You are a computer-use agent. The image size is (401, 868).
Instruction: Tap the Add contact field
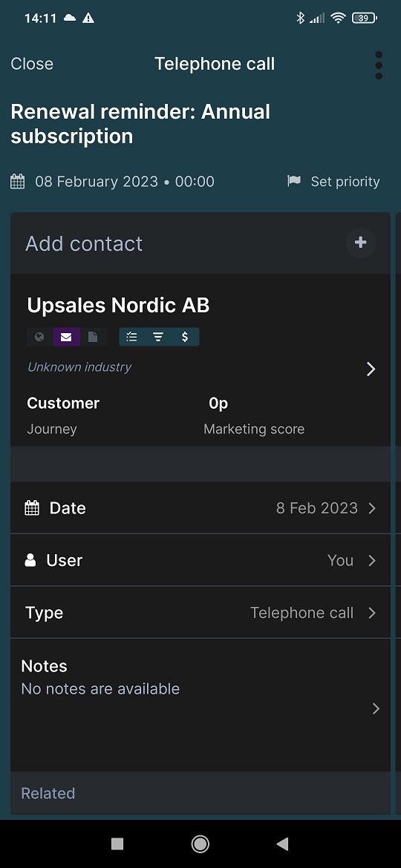tap(200, 243)
